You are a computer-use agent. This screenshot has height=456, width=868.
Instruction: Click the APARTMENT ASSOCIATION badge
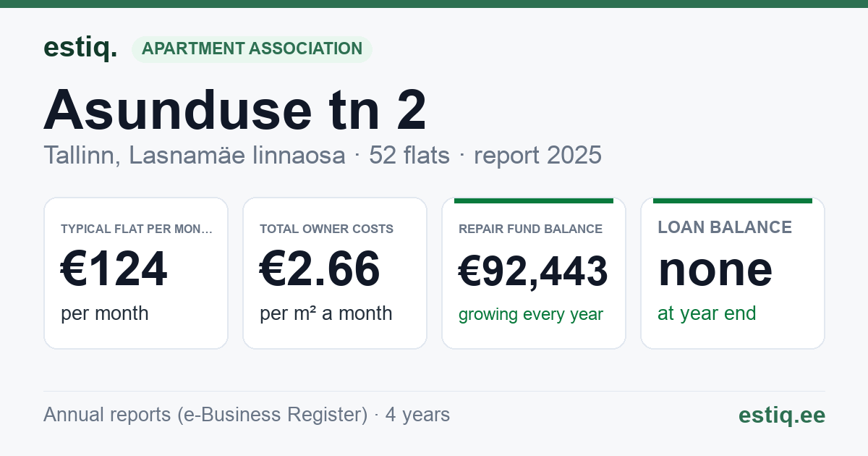[x=252, y=49]
